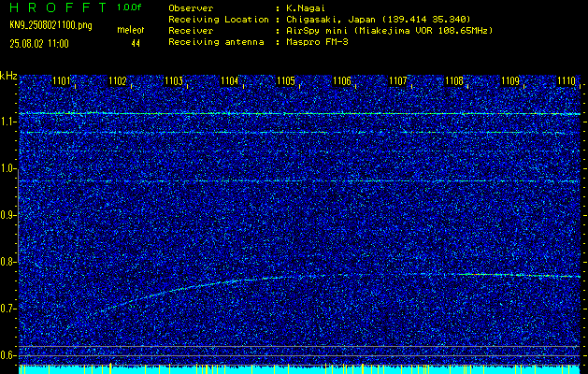Click the Receiver field label

[x=191, y=31]
